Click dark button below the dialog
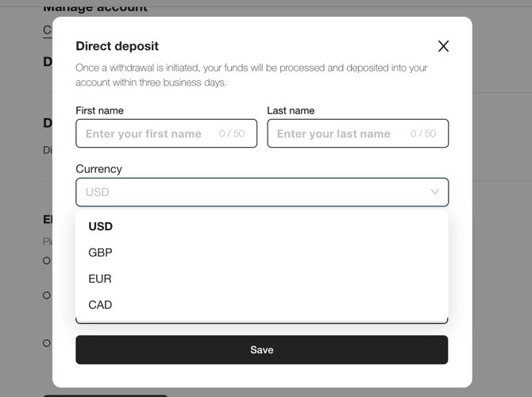The width and height of the screenshot is (532, 397). click(x=105, y=395)
